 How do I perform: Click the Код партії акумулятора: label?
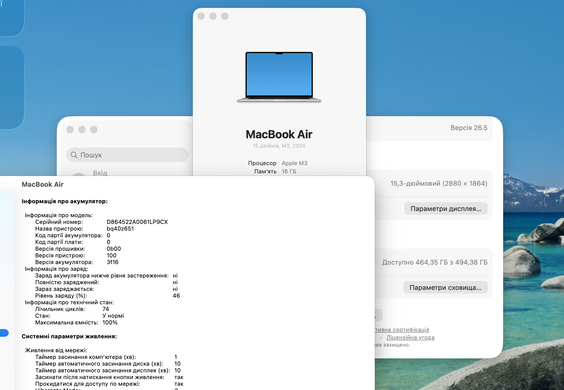[x=68, y=235]
